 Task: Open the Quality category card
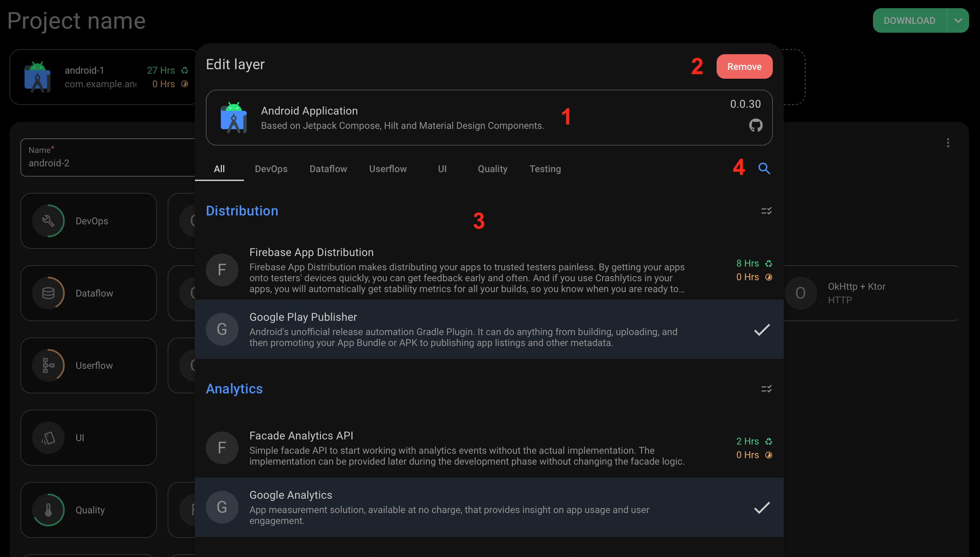coord(88,510)
